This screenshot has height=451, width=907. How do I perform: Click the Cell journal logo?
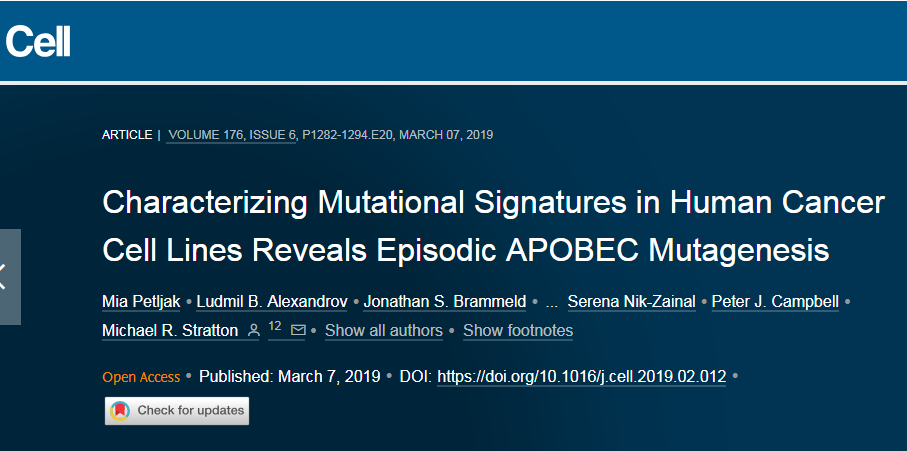tap(38, 41)
